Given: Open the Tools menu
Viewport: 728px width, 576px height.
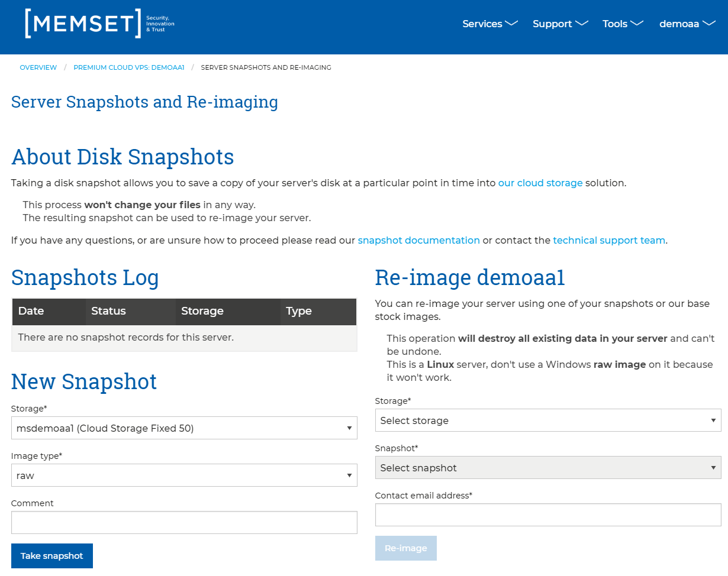Looking at the screenshot, I should (x=623, y=24).
